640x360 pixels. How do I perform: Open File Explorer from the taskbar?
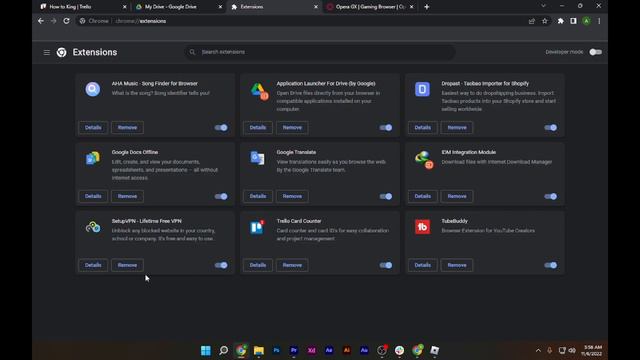[x=259, y=350]
